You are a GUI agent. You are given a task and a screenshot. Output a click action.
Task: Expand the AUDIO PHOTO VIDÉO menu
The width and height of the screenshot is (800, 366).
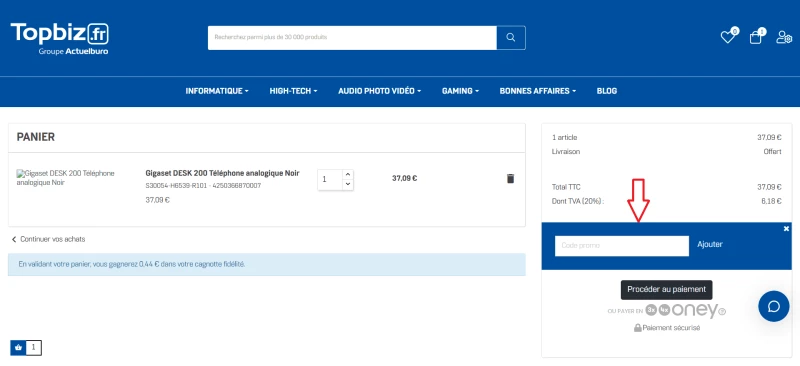[x=380, y=91]
